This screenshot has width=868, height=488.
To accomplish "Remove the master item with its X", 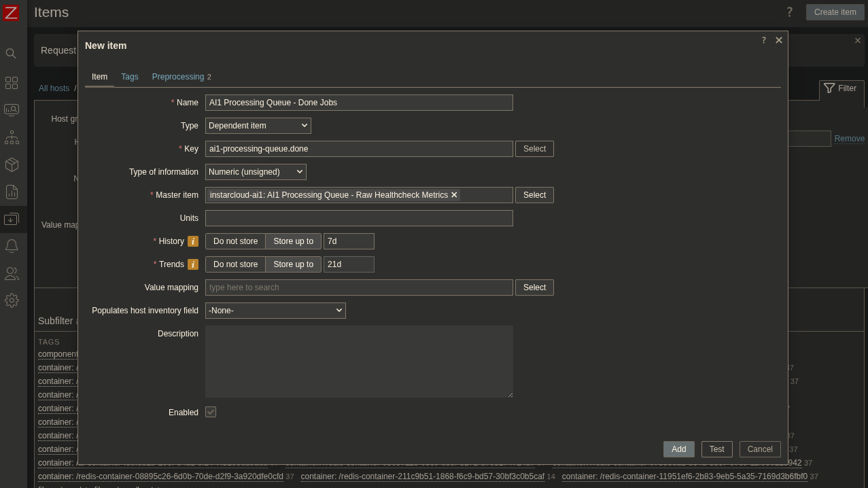I will click(454, 195).
